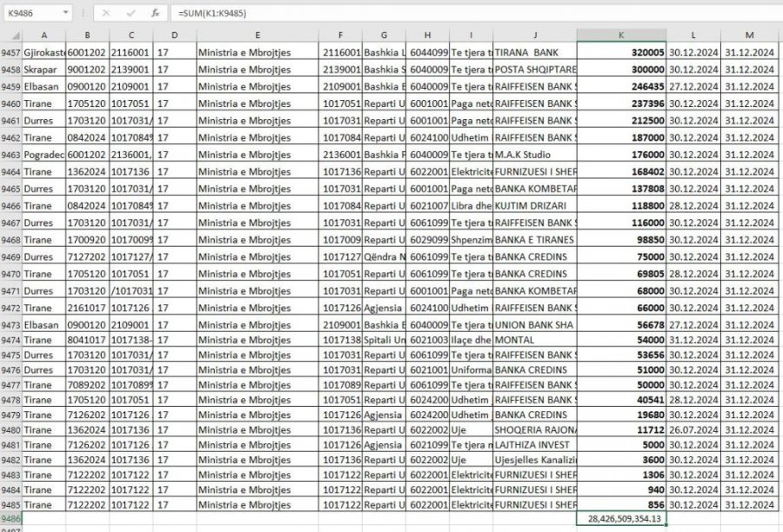This screenshot has width=783, height=532.
Task: Select the cell with value 320005
Action: pyautogui.click(x=621, y=53)
